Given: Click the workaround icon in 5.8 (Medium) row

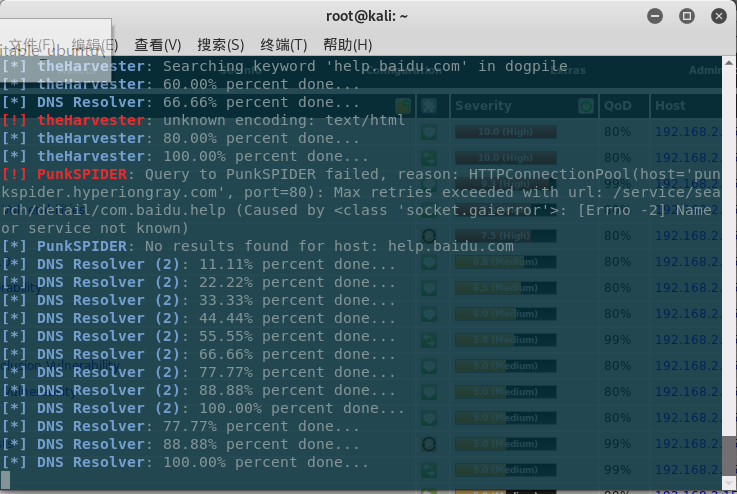Looking at the screenshot, I should coord(429,340).
